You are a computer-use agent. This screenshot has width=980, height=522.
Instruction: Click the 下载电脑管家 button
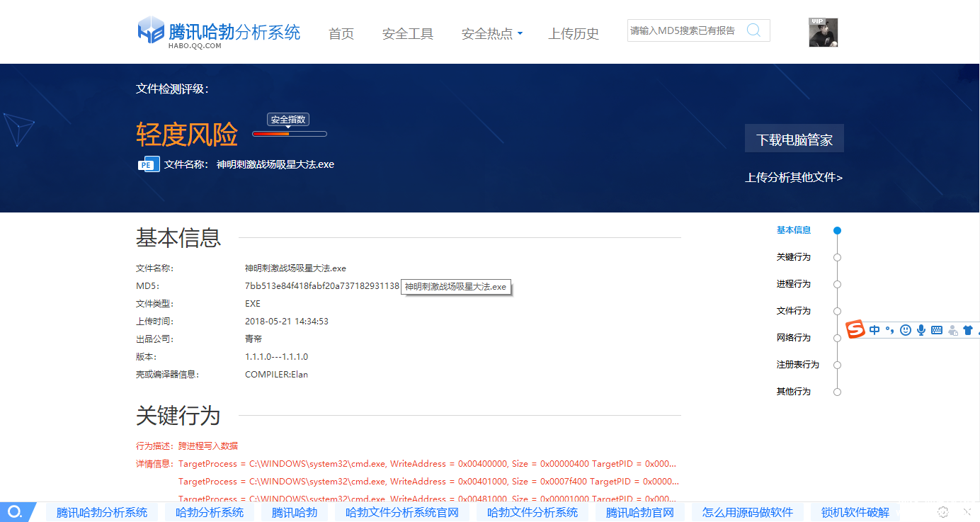coord(794,139)
